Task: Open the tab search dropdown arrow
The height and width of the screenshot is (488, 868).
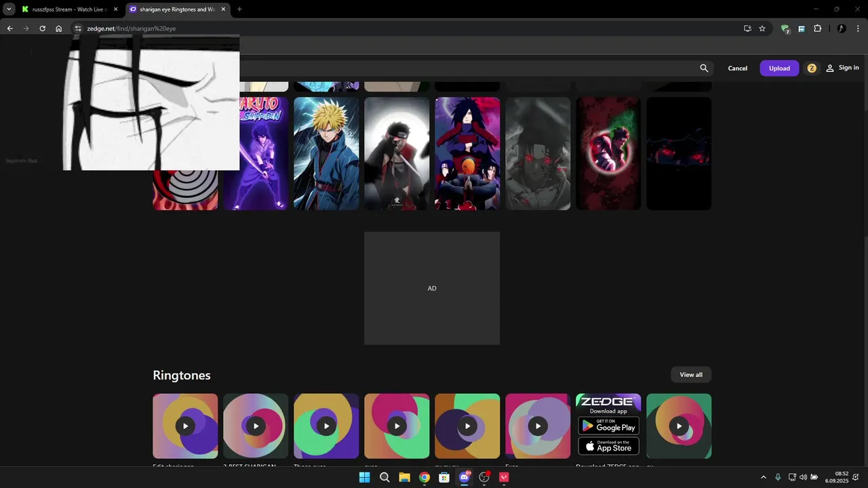Action: (x=9, y=9)
